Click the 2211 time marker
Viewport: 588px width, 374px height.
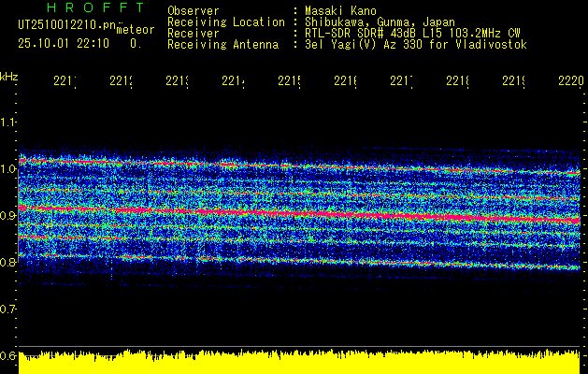(65, 80)
